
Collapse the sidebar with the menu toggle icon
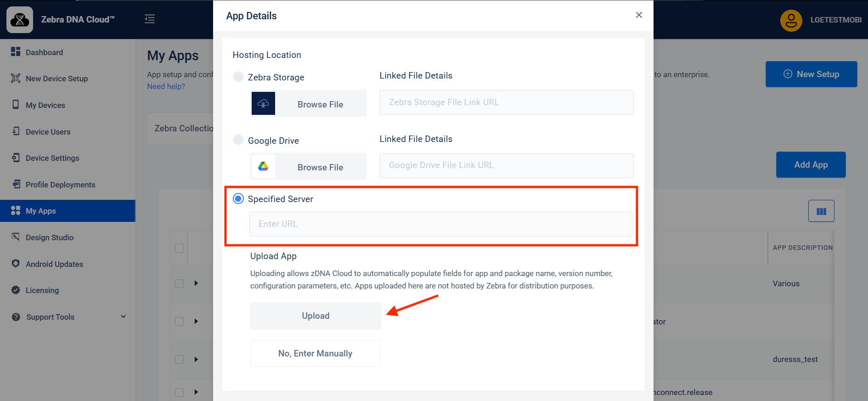pos(150,19)
